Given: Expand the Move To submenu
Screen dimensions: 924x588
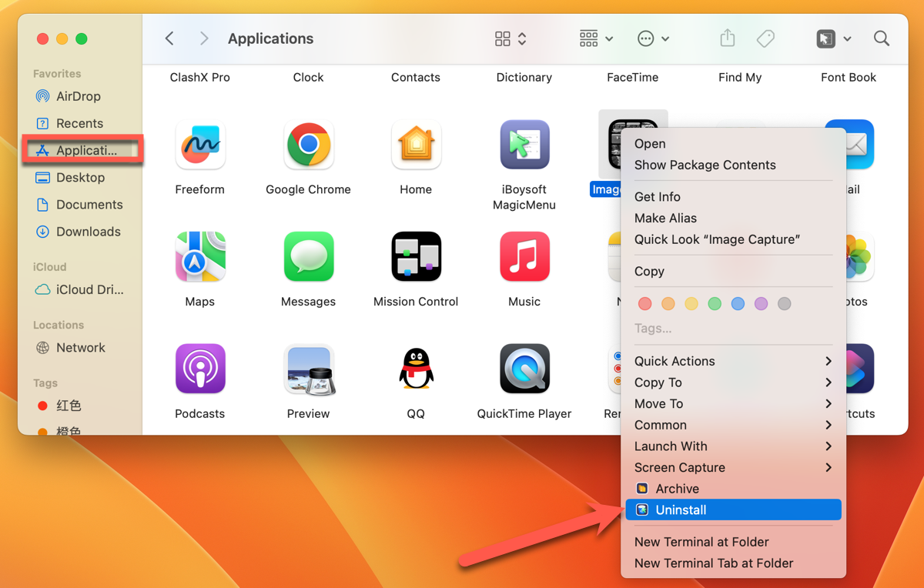Looking at the screenshot, I should coord(733,403).
